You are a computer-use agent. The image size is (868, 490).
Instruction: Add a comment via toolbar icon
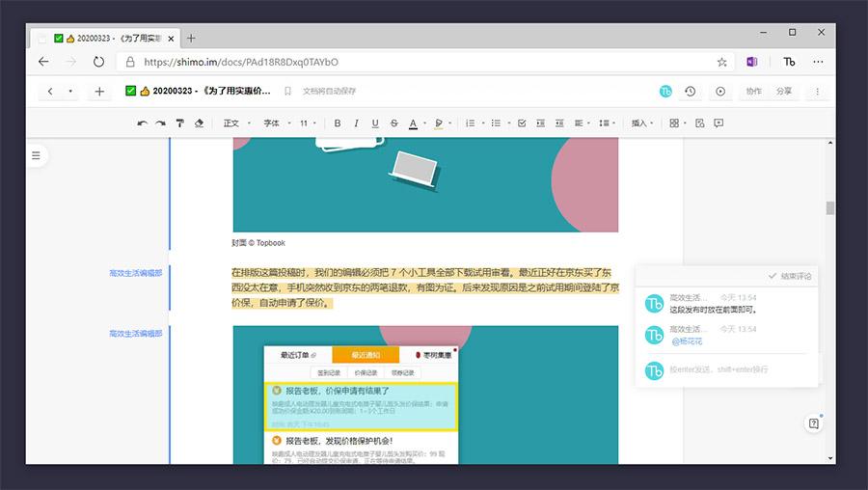click(719, 123)
